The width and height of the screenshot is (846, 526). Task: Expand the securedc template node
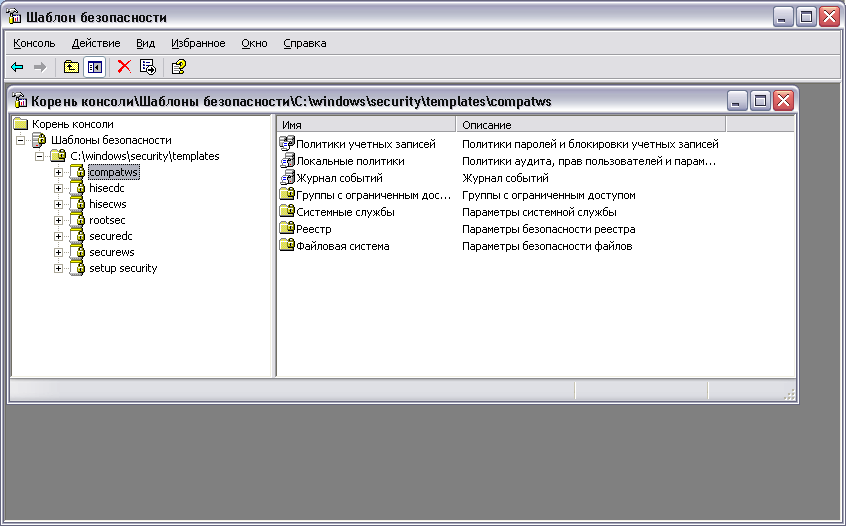(x=58, y=236)
